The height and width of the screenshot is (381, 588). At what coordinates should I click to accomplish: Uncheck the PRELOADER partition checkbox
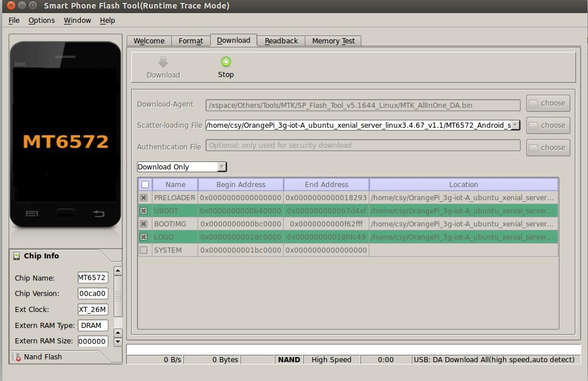click(x=144, y=197)
